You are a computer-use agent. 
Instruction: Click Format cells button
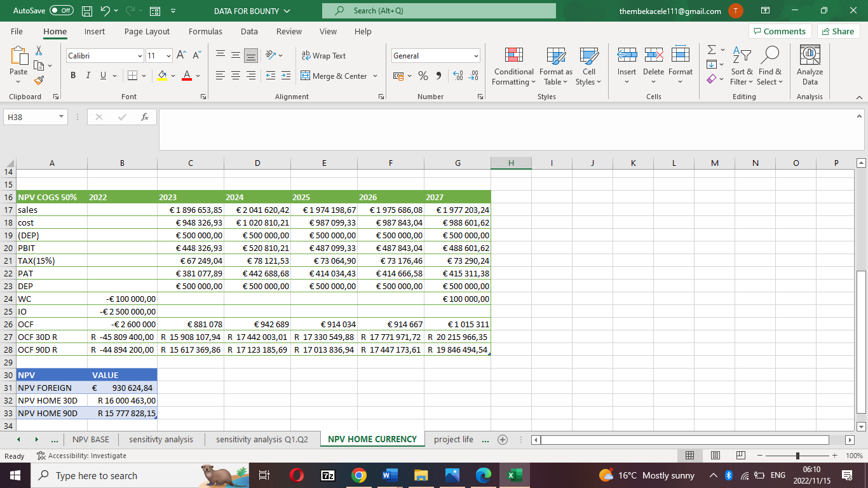coord(680,66)
